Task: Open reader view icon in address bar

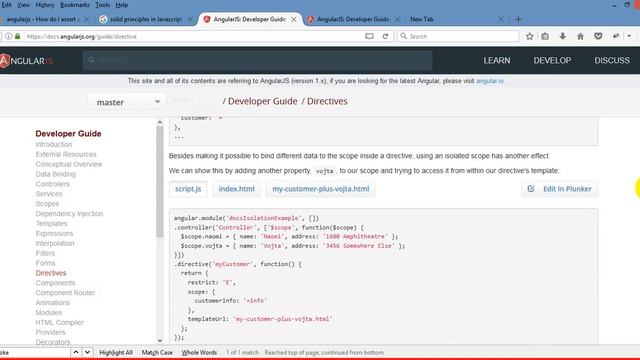Action: (x=369, y=36)
